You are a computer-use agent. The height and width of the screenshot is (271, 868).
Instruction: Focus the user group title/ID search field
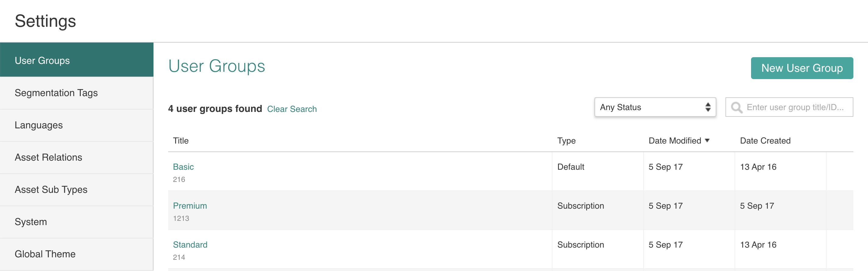click(789, 107)
